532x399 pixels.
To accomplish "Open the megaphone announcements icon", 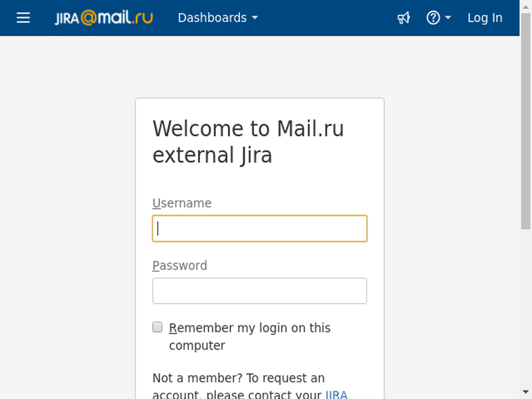I will (x=404, y=18).
